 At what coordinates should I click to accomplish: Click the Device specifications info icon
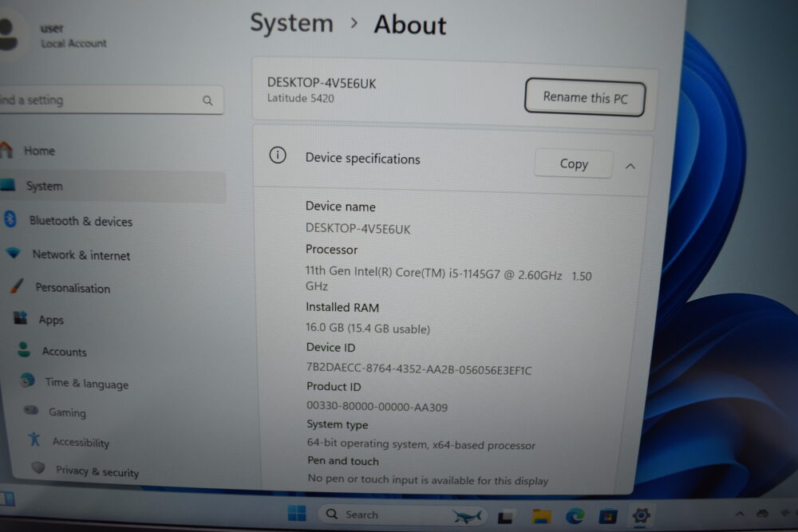point(278,155)
